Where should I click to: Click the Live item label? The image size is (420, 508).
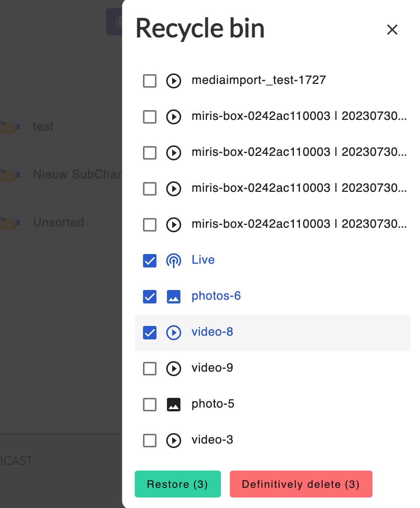(x=203, y=260)
